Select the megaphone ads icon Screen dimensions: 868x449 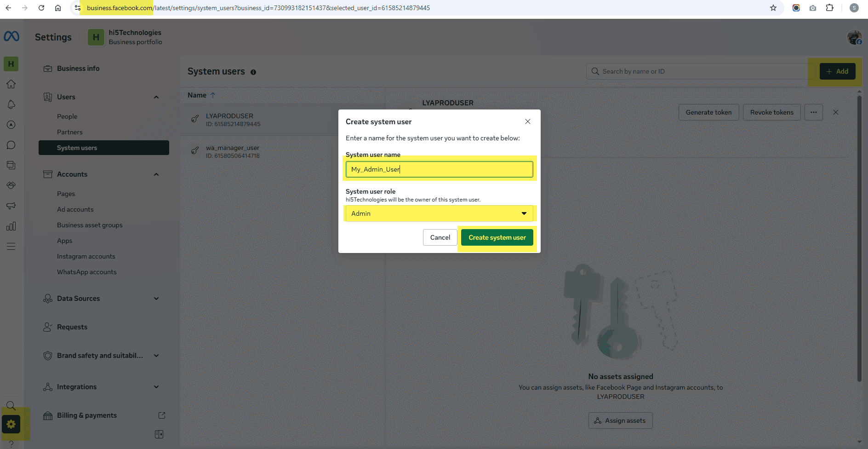tap(11, 206)
